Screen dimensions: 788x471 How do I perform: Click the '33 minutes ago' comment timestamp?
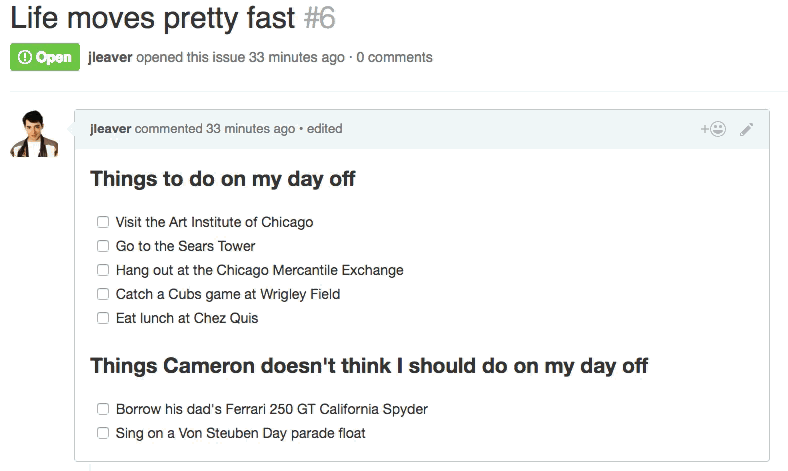coord(250,129)
